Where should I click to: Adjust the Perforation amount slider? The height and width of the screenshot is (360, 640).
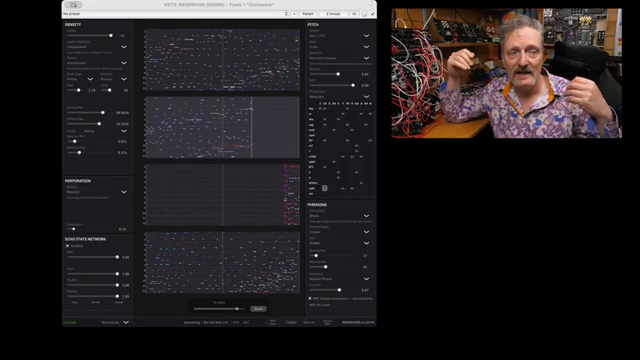coord(90,229)
